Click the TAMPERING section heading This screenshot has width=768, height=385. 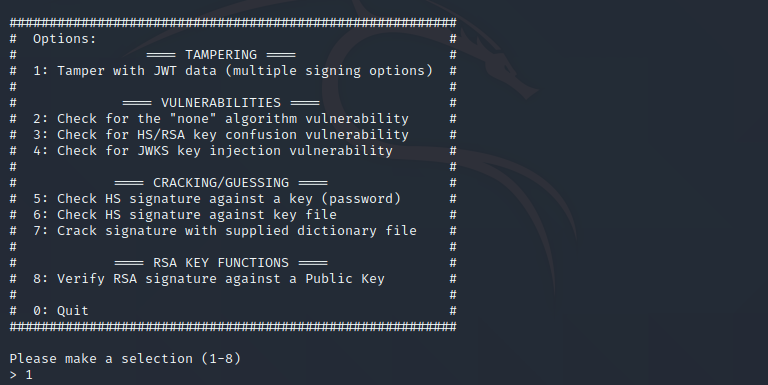click(x=221, y=55)
